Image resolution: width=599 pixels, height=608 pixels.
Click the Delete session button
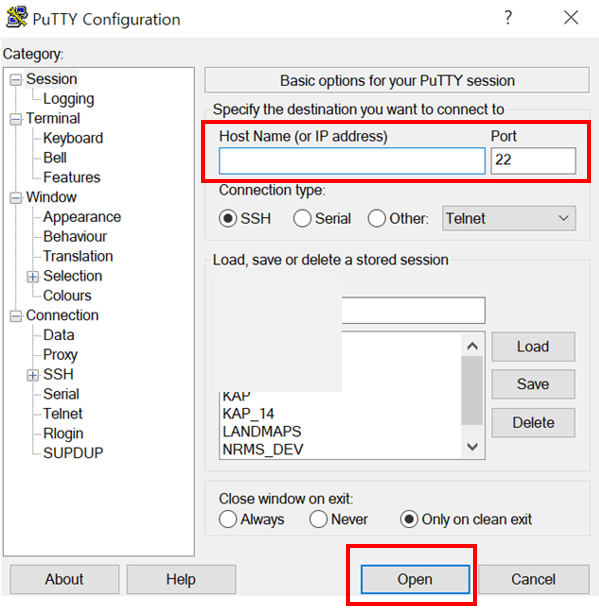point(533,423)
